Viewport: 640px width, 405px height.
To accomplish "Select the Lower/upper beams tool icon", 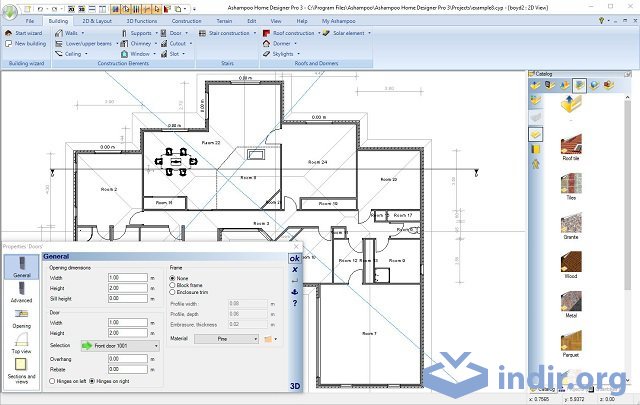I will pyautogui.click(x=59, y=43).
